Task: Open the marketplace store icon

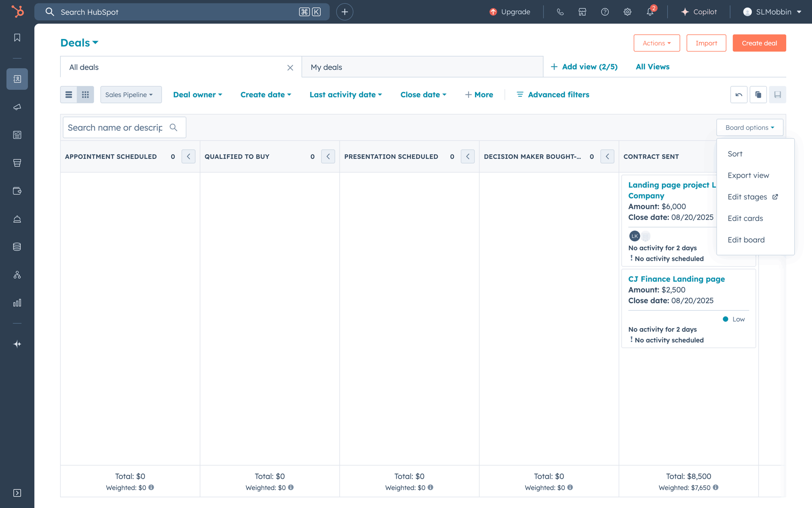Action: 582,12
